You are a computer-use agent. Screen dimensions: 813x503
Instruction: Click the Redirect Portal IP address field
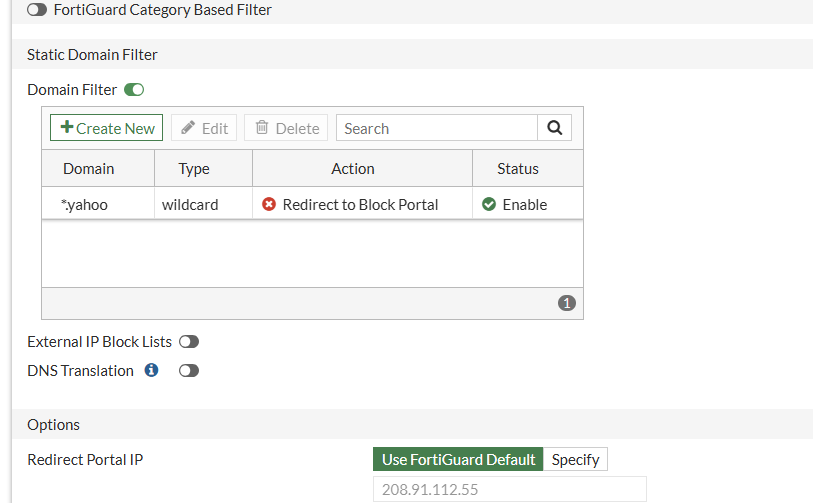(509, 489)
